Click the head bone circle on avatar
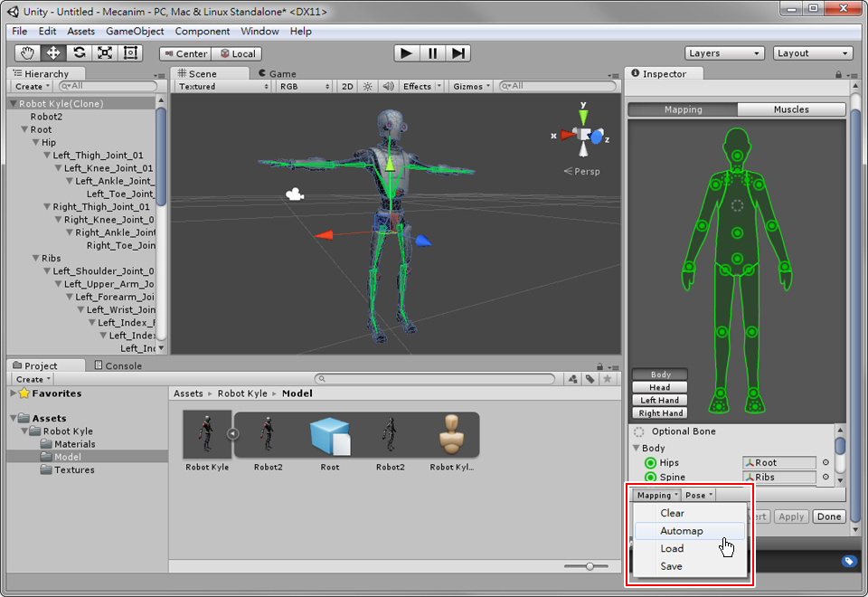The height and width of the screenshot is (597, 868). coord(737,155)
